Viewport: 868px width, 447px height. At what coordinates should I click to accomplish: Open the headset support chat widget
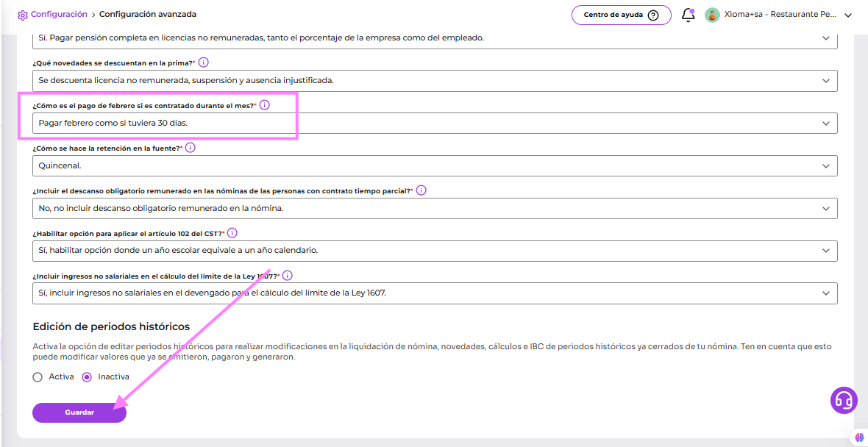tap(844, 400)
